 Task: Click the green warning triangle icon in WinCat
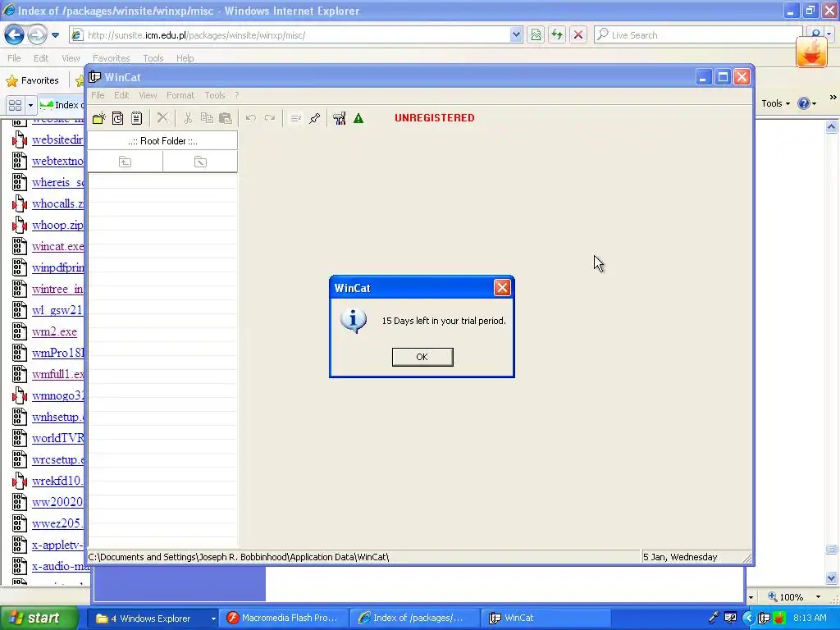pos(358,118)
